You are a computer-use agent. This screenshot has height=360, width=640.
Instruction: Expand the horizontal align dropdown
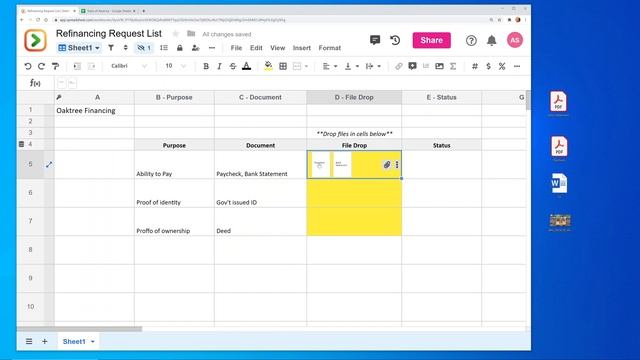pos(336,66)
